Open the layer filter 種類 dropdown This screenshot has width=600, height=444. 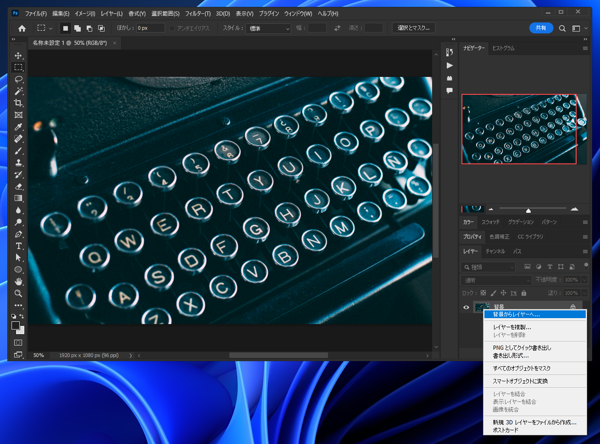click(488, 267)
